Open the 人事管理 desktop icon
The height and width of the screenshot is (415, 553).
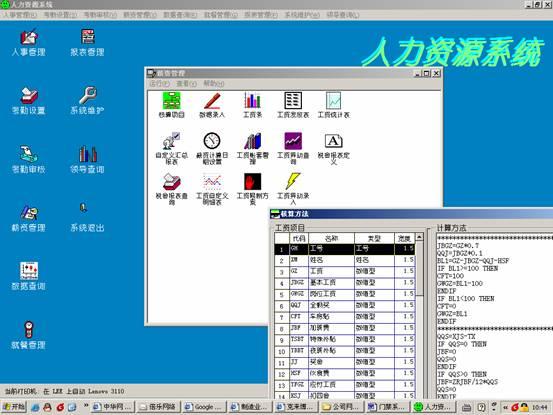[29, 43]
